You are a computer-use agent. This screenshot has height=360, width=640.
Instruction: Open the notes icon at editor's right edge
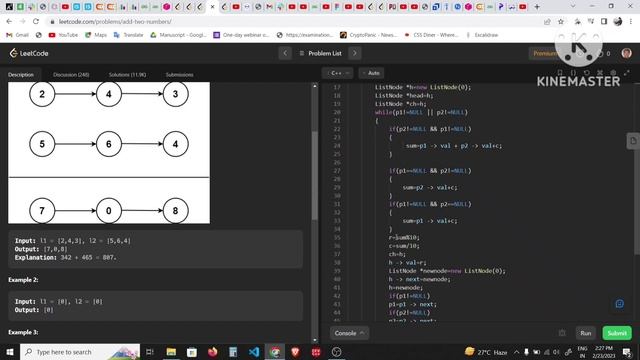tap(633, 141)
